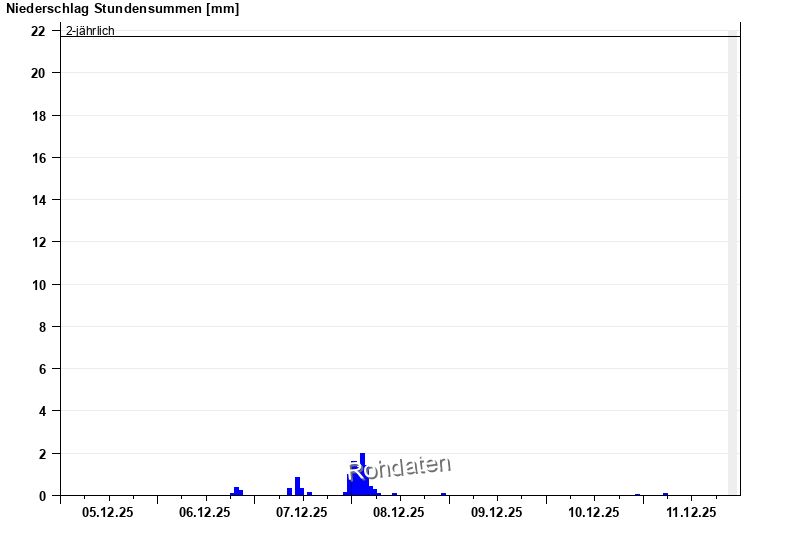This screenshot has width=800, height=550.
Task: Select the y-axis value 10
Action: point(38,284)
